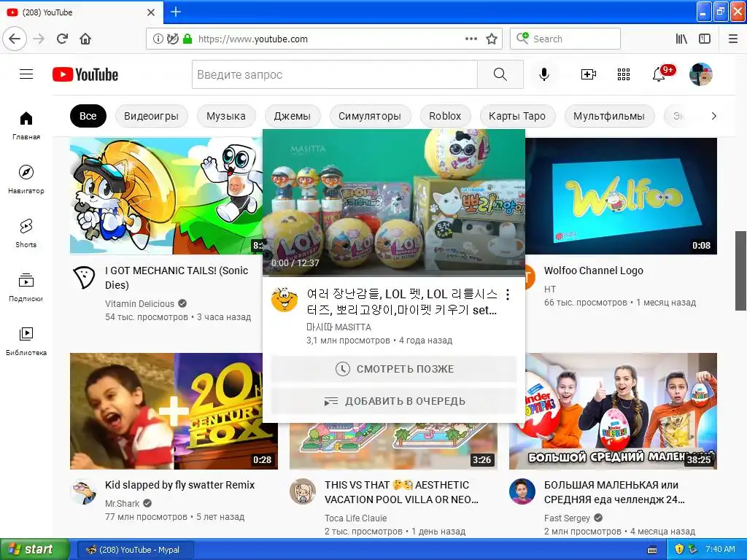Open the Sonic Tails video thumbnail
Viewport: 747px width, 560px height.
click(x=166, y=195)
